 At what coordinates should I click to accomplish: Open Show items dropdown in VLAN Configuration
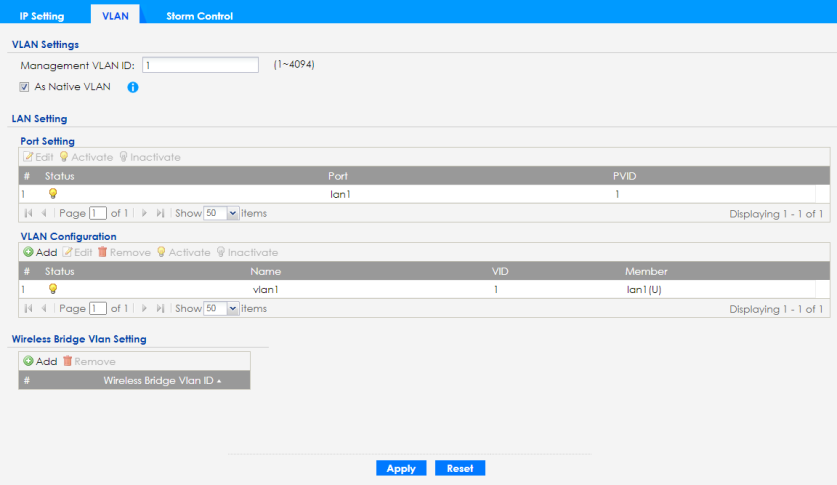coord(233,308)
